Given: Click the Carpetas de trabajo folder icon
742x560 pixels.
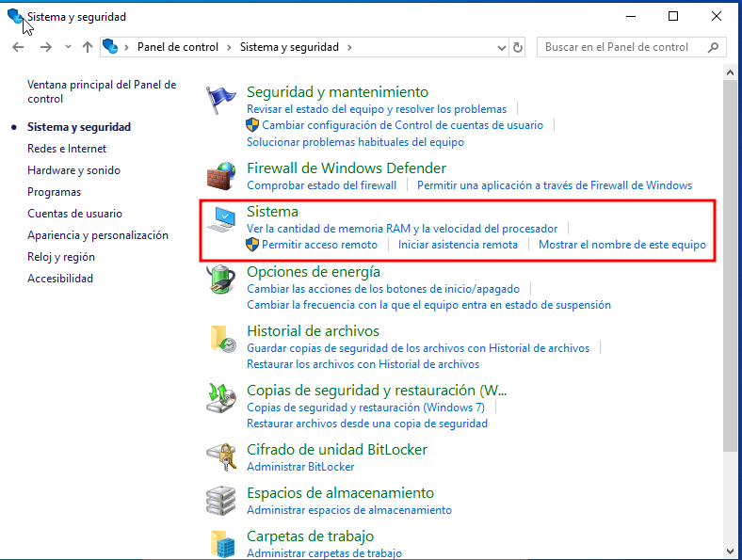Looking at the screenshot, I should pyautogui.click(x=221, y=544).
